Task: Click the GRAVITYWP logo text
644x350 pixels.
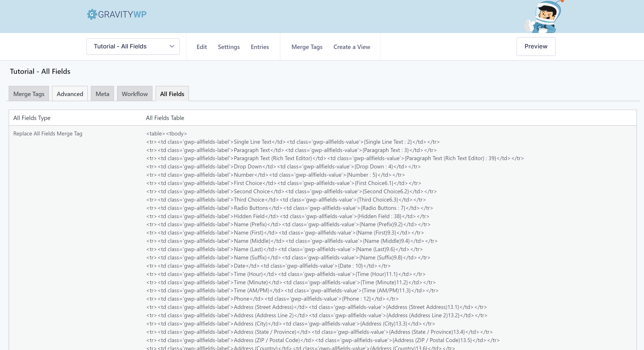Action: coord(122,15)
